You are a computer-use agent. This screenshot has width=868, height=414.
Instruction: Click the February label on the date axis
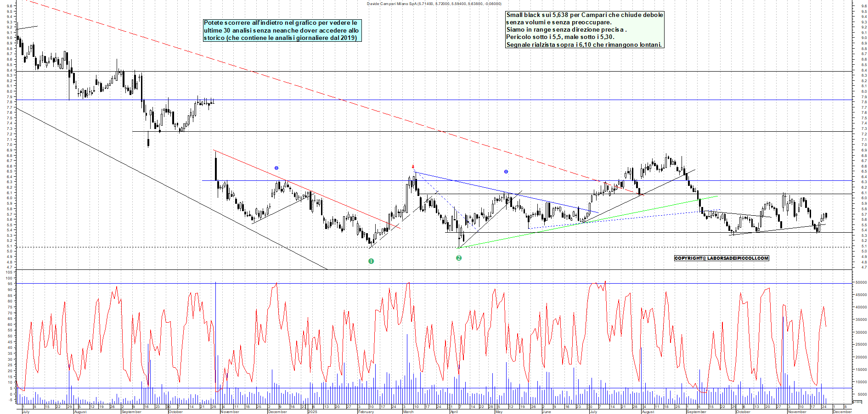click(x=366, y=412)
